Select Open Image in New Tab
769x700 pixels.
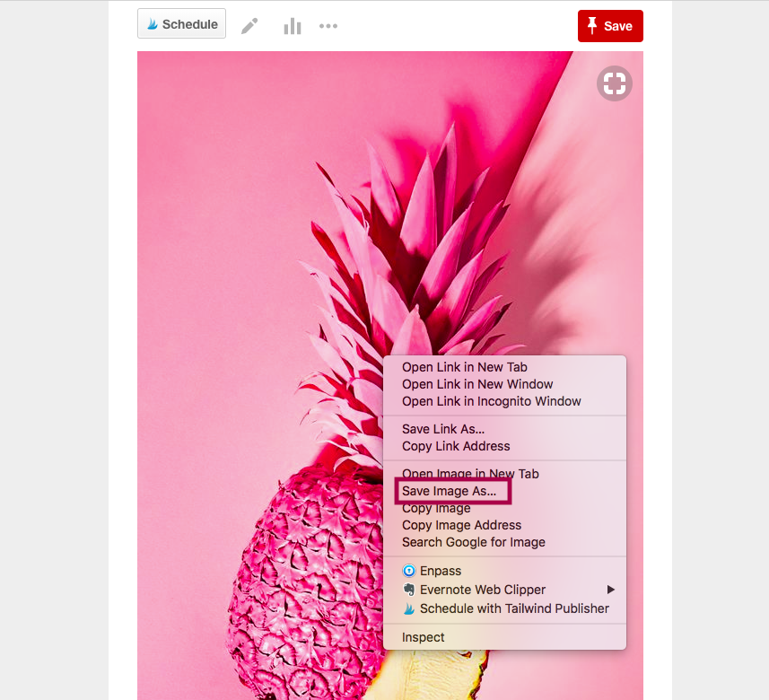pos(504,474)
